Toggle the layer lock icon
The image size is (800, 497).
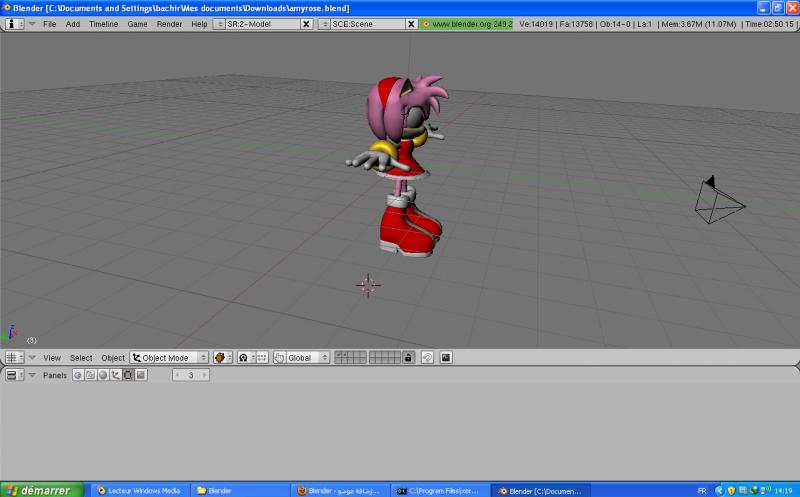408,358
